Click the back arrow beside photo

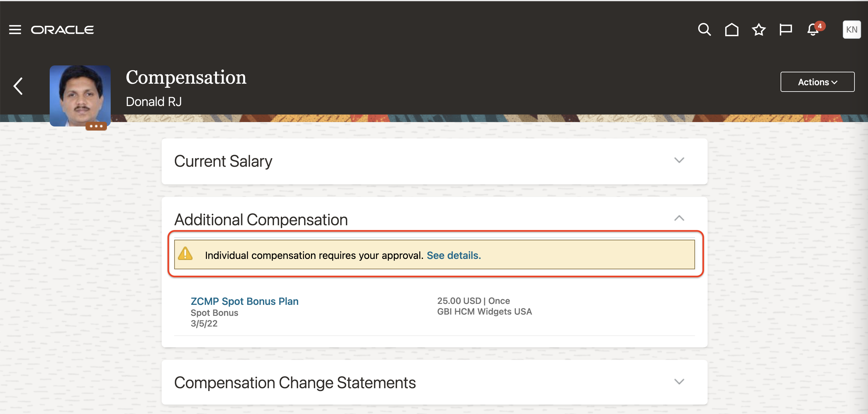click(x=18, y=86)
